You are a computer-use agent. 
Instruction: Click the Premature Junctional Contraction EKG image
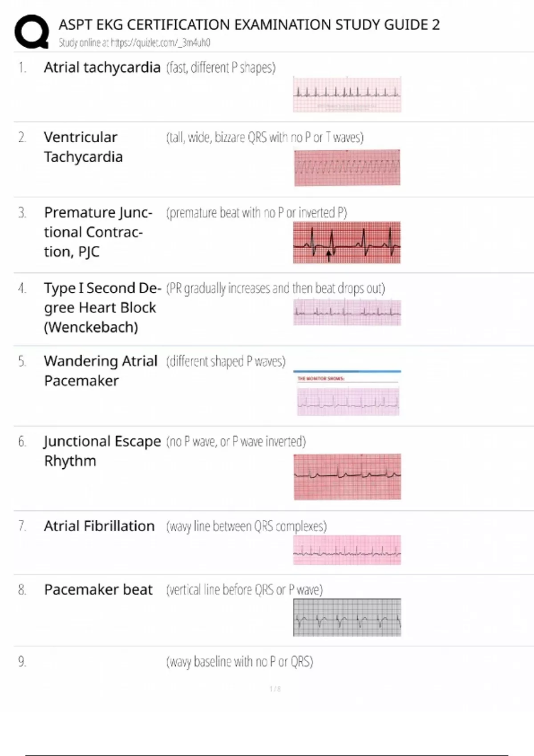tap(347, 242)
